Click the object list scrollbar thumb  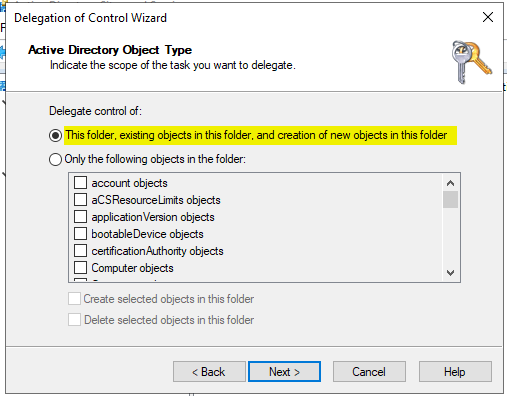(450, 199)
